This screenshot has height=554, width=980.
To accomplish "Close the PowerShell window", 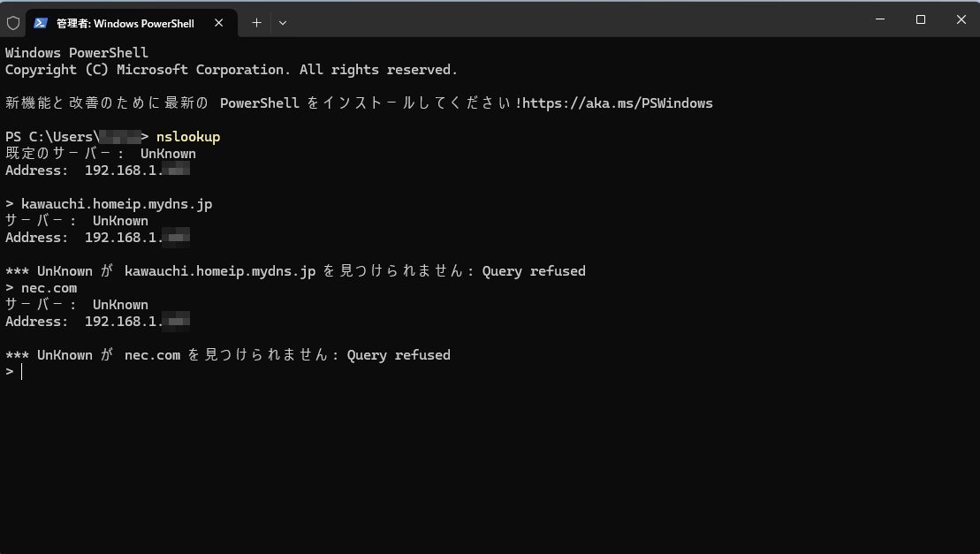I will pos(961,19).
